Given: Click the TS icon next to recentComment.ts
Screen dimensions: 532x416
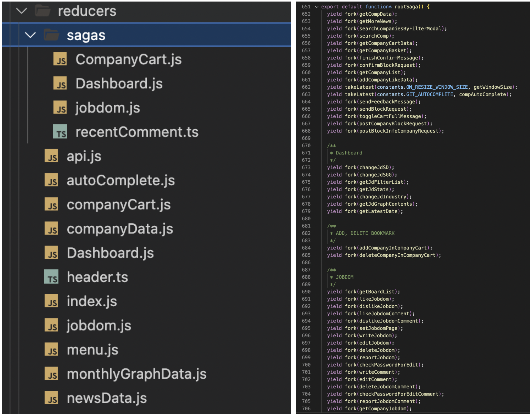Looking at the screenshot, I should click(x=60, y=132).
